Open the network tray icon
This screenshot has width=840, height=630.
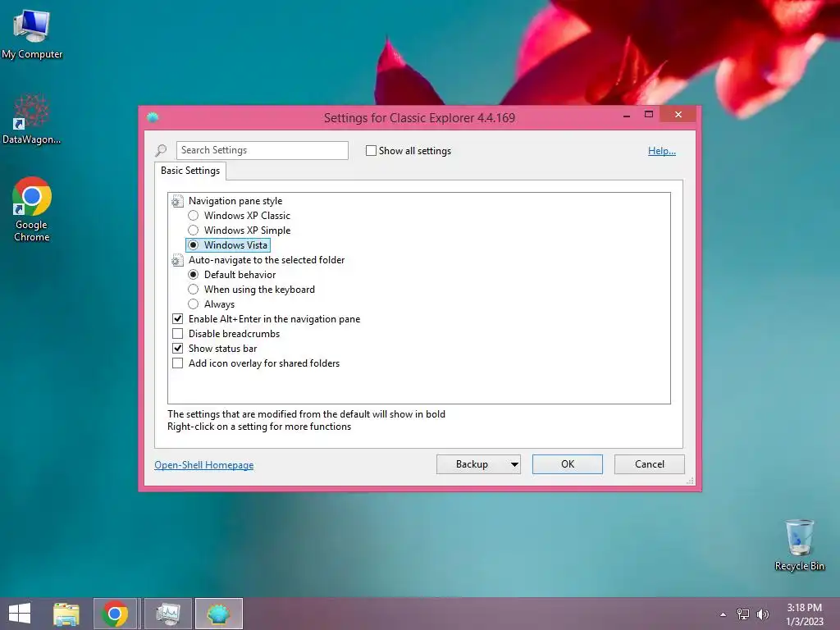[x=743, y=614]
